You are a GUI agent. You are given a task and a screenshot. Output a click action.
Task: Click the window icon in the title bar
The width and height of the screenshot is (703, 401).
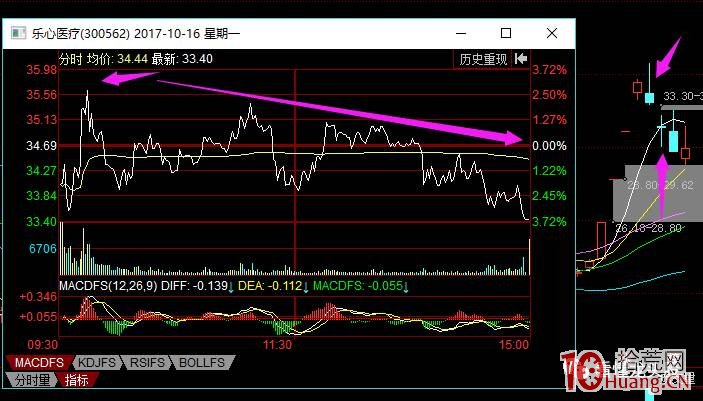pyautogui.click(x=18, y=33)
